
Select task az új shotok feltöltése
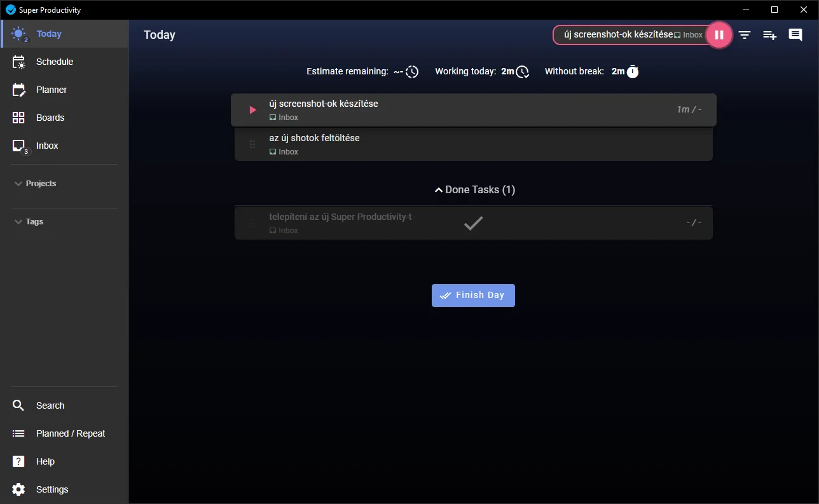click(x=314, y=138)
